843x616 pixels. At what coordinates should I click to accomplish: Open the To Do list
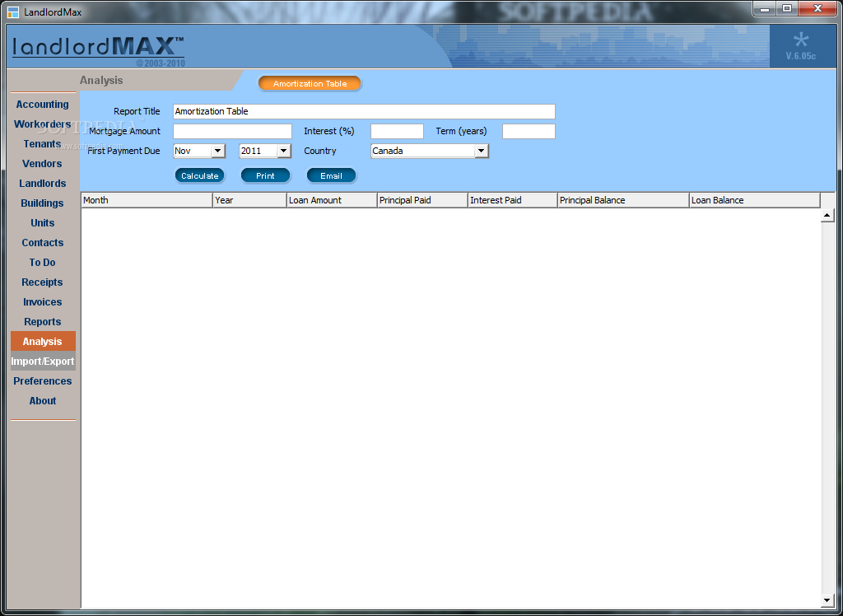click(43, 263)
